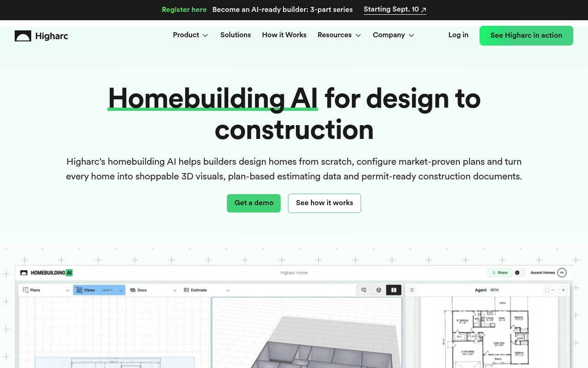The width and height of the screenshot is (588, 368).
Task: Click the Register here link
Action: point(184,10)
